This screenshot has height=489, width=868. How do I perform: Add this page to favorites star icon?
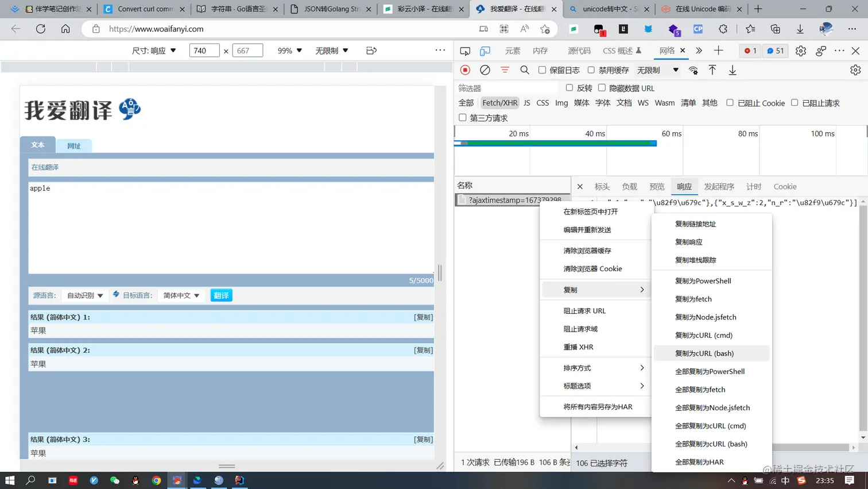point(545,29)
